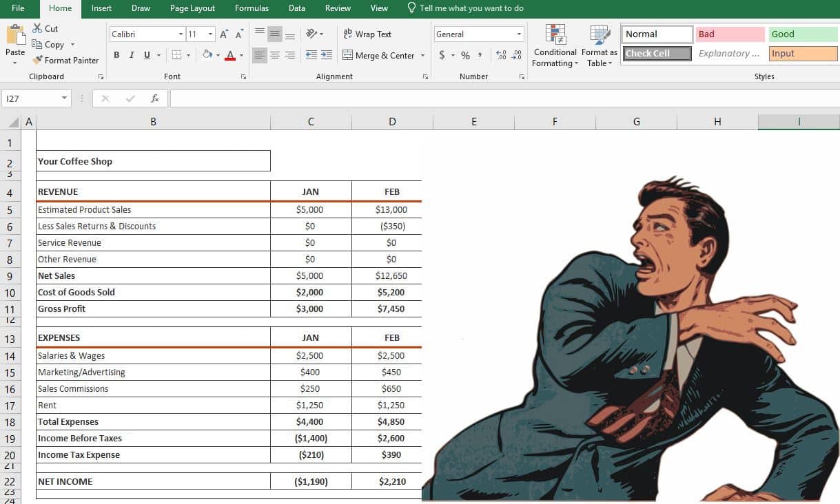The width and height of the screenshot is (840, 504).
Task: Open the Calibri font name dropdown
Action: (181, 34)
